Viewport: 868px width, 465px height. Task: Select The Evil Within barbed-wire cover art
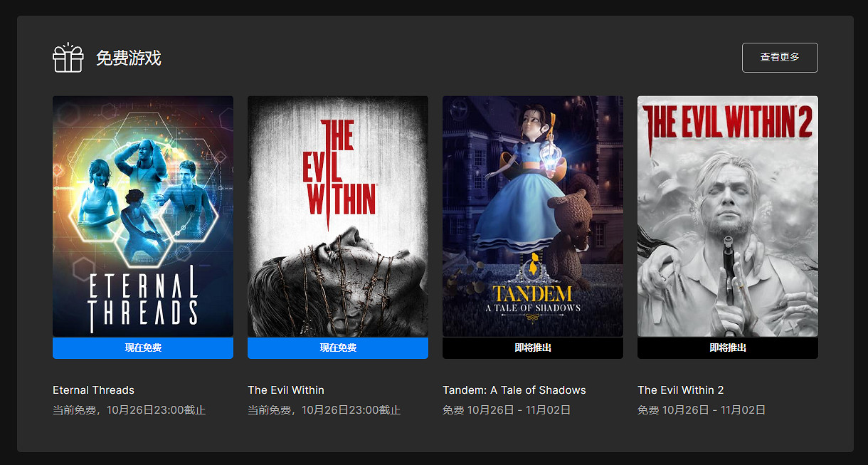click(x=338, y=216)
